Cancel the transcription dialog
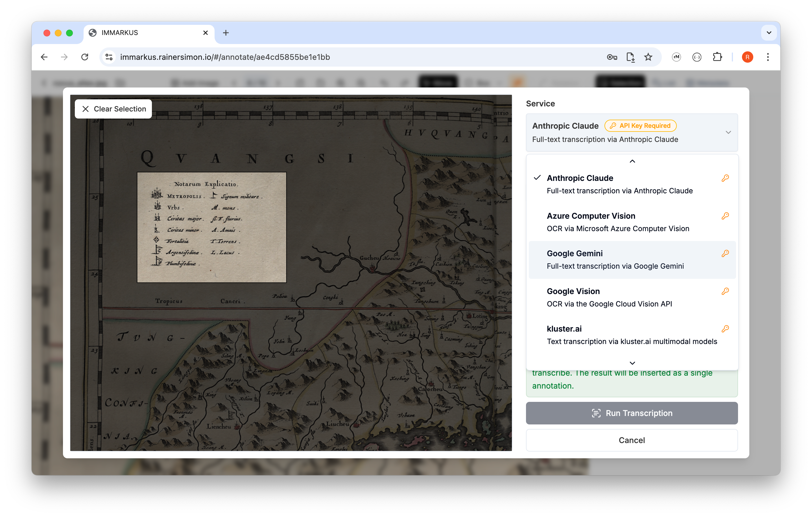This screenshot has width=812, height=517. [x=632, y=440]
